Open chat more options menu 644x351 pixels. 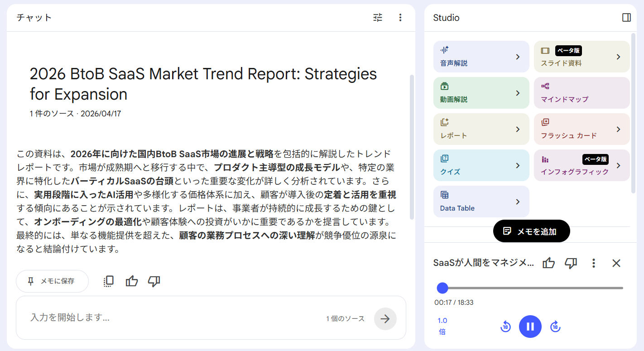(400, 18)
